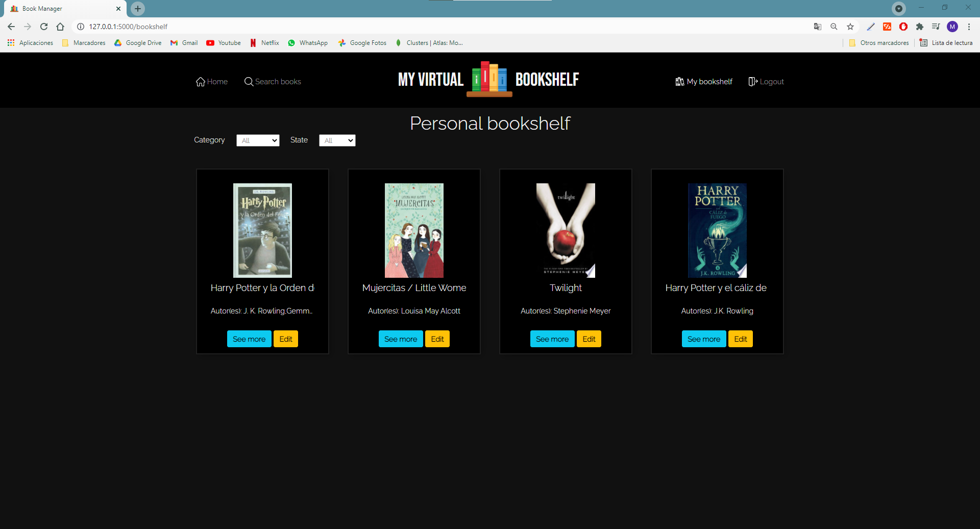Click the address bar URL

128,27
